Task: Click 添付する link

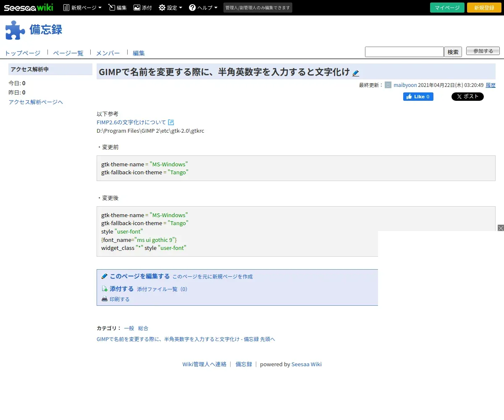Action: [x=122, y=289]
